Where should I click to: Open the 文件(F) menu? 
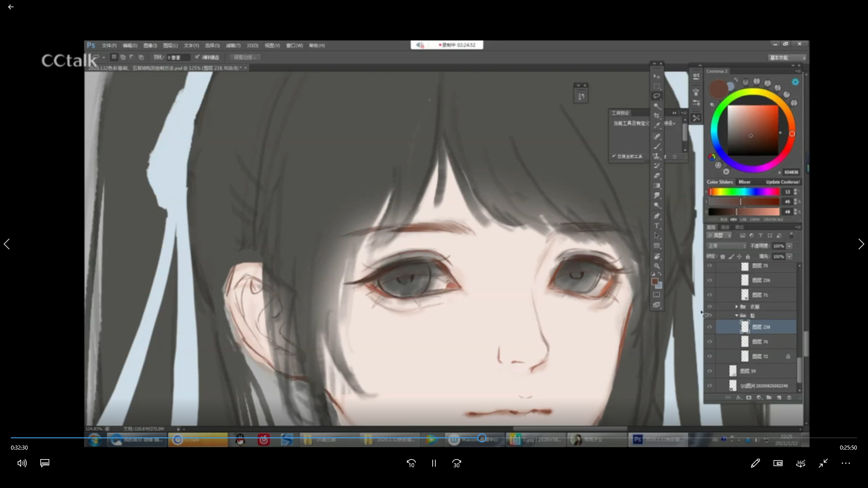tap(109, 46)
